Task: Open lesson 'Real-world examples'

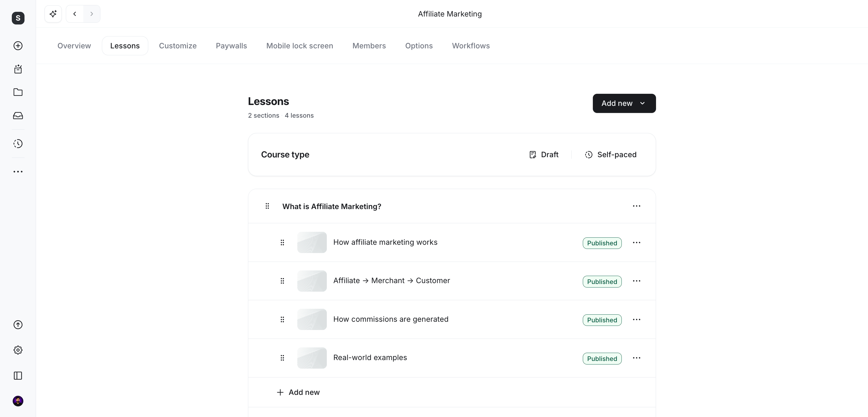Action: (x=370, y=358)
